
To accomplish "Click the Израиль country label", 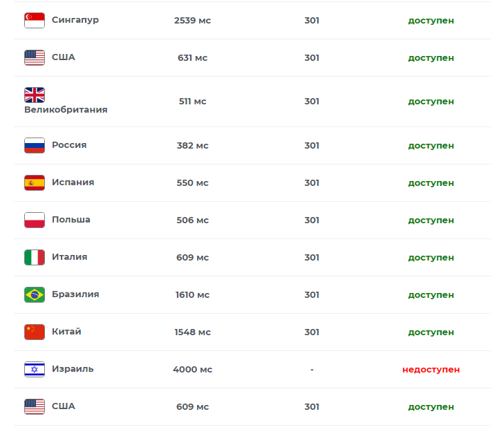I will 73,369.
